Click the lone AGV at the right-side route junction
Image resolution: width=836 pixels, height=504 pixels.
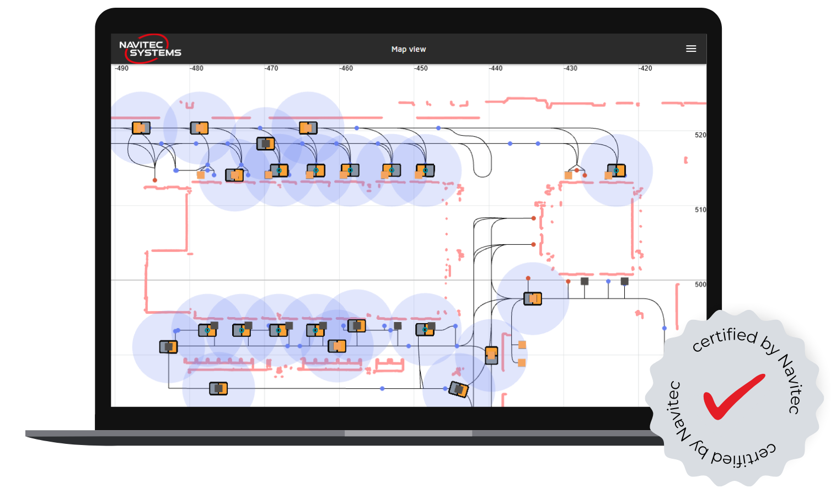[533, 298]
